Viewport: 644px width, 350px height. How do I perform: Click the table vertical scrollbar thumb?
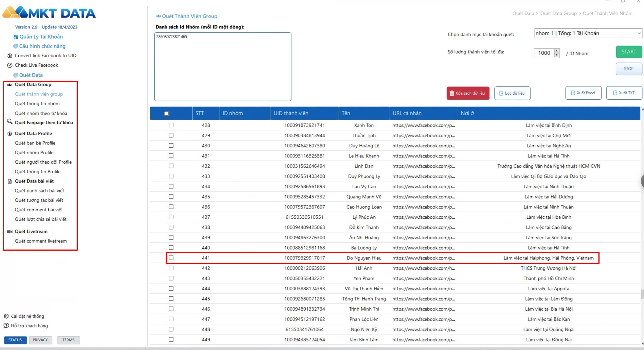point(642,294)
